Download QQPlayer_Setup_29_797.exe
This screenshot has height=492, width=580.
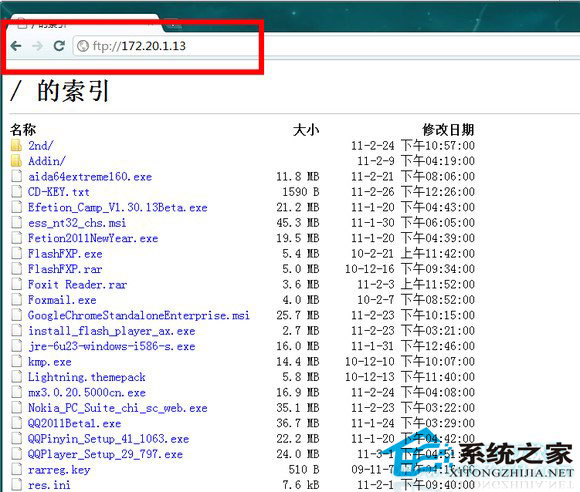tap(105, 454)
